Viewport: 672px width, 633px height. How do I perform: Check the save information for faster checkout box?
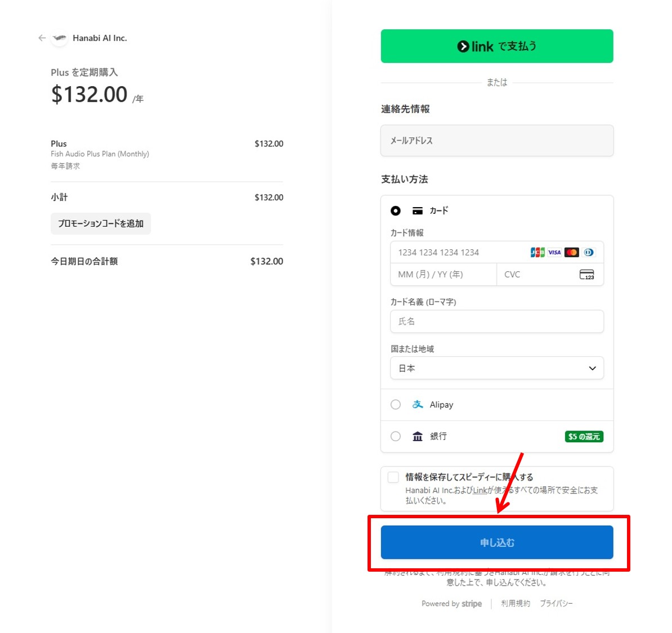coord(393,477)
